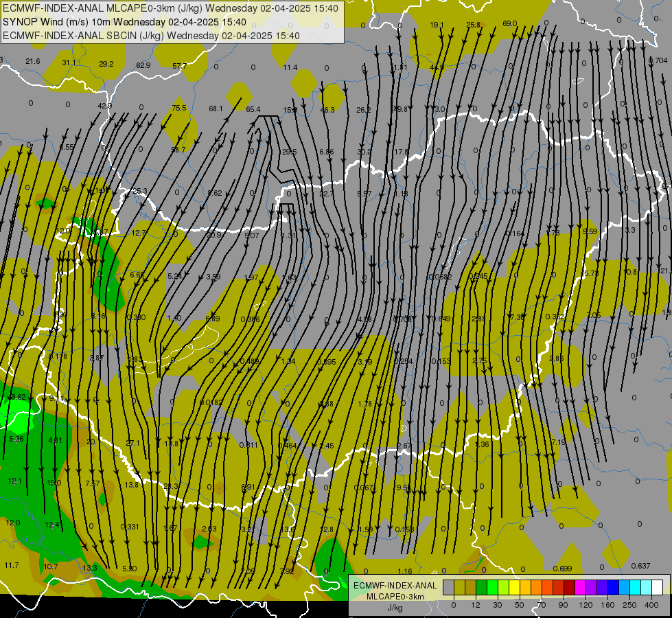The height and width of the screenshot is (618, 672).
Task: Click the map value '0.331'
Action: coord(130,527)
